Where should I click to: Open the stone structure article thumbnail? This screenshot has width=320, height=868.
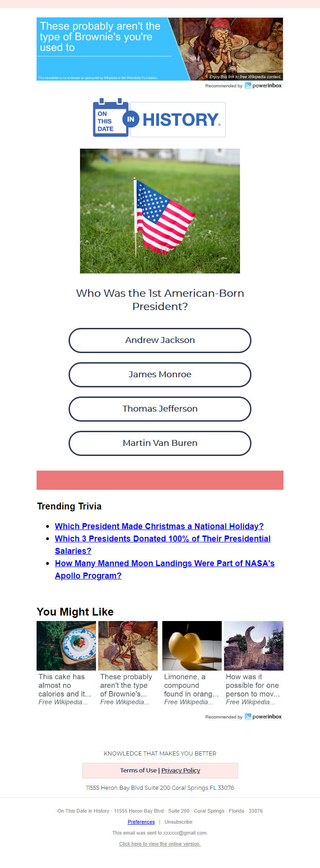(254, 646)
